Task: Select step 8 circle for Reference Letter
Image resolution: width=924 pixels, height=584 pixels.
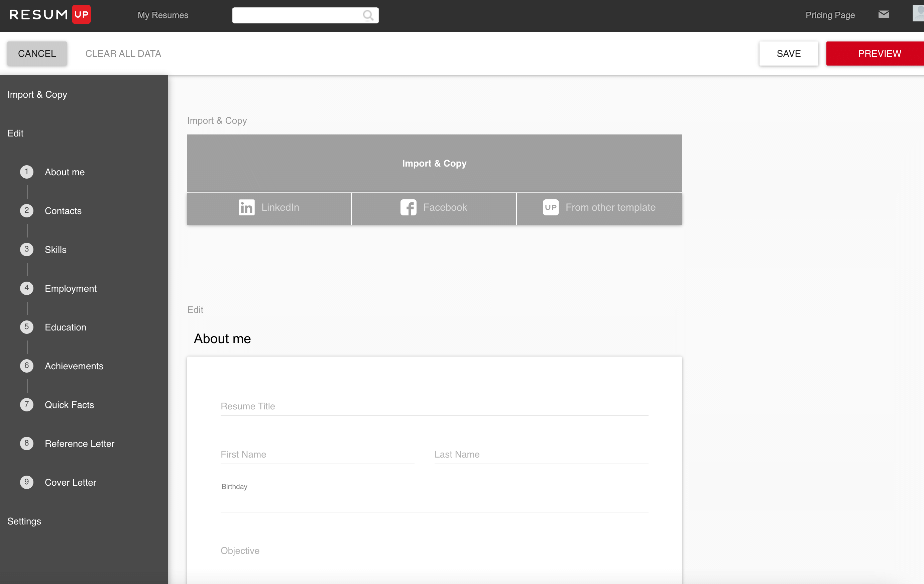Action: click(26, 443)
